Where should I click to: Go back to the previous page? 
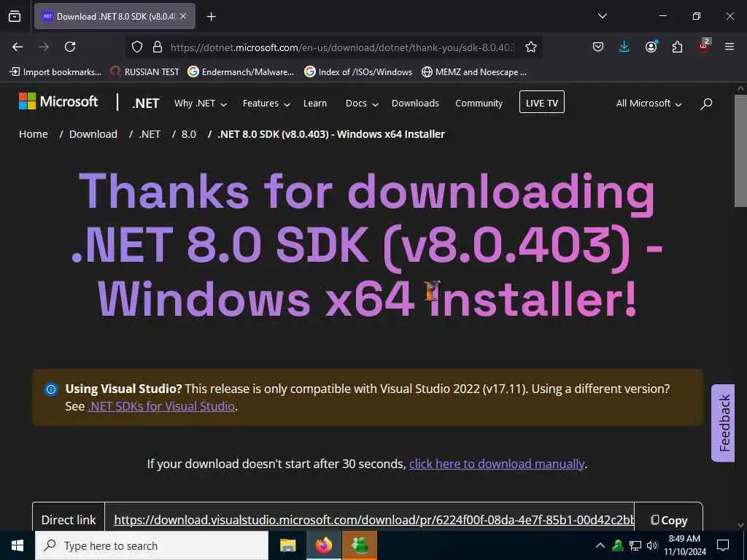click(x=18, y=47)
